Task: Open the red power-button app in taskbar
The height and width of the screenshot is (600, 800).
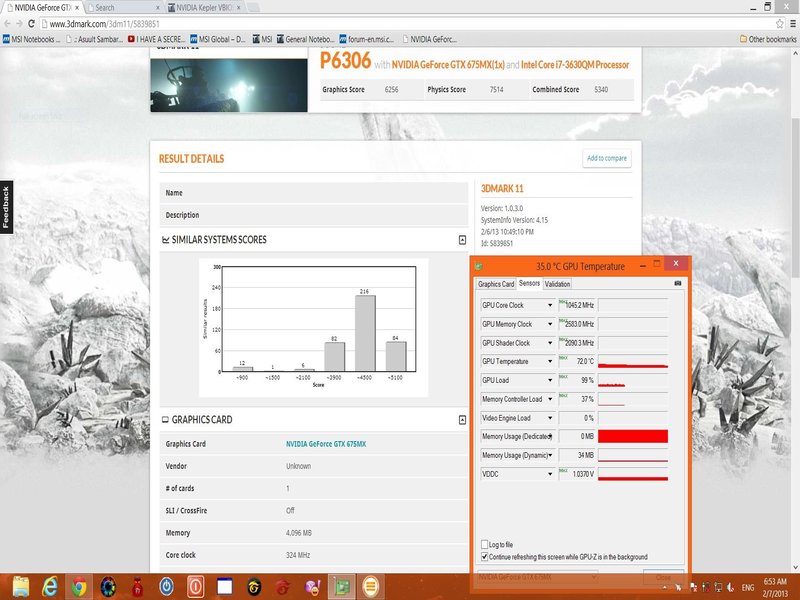Action: [195, 587]
